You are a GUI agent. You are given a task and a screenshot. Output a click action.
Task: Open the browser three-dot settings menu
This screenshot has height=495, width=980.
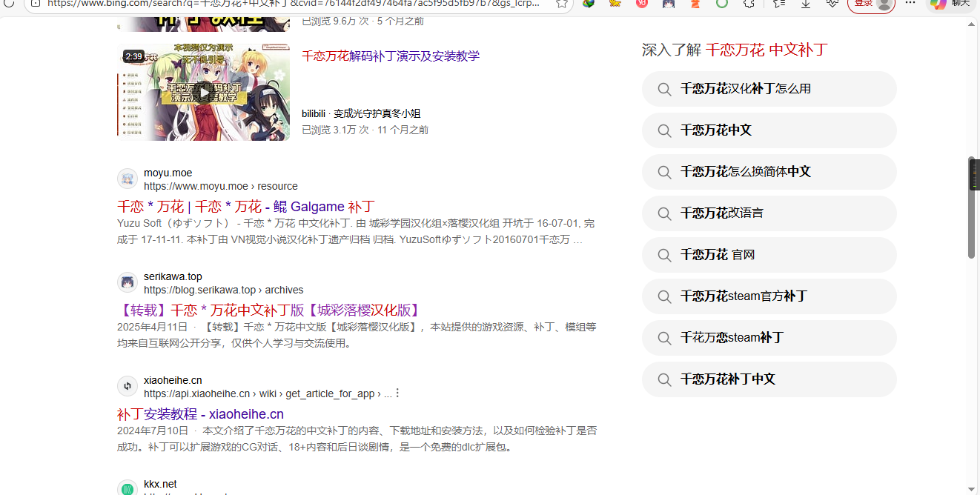(910, 4)
